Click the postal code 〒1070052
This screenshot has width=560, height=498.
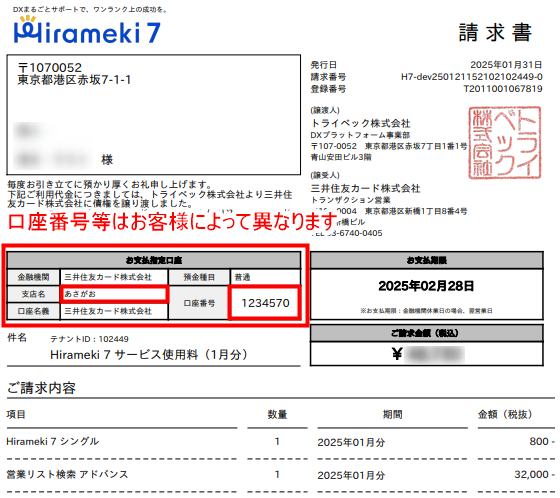click(x=50, y=67)
